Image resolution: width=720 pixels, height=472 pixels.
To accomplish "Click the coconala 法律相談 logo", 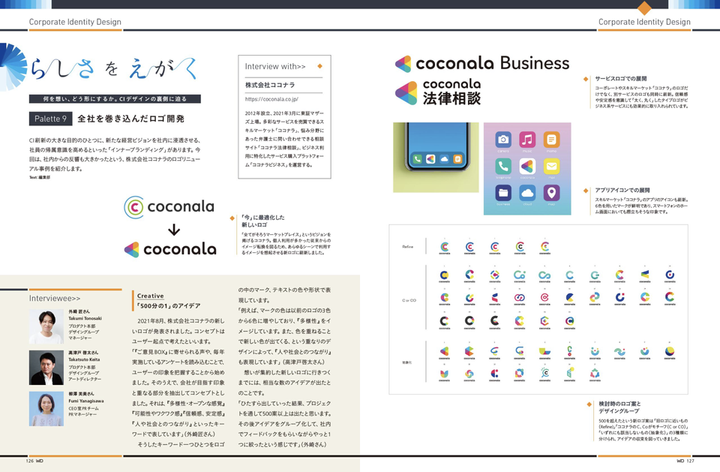I will [438, 92].
